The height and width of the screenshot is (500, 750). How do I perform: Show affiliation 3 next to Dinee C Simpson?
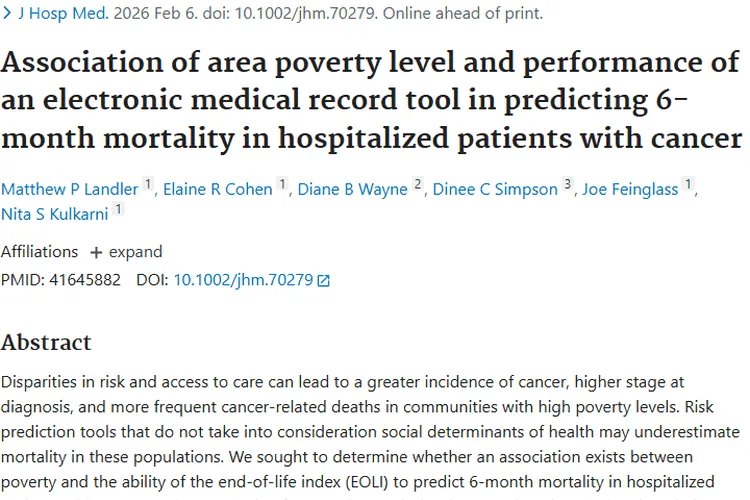tap(568, 185)
